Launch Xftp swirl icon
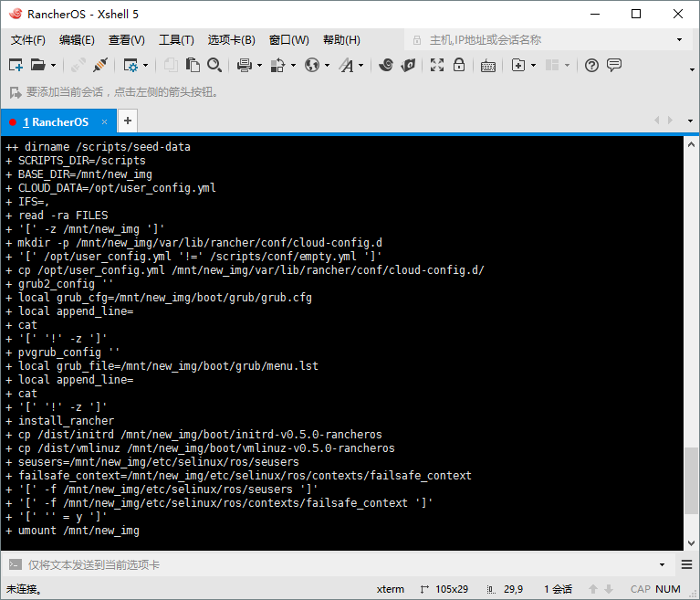The image size is (700, 600). pyautogui.click(x=386, y=65)
